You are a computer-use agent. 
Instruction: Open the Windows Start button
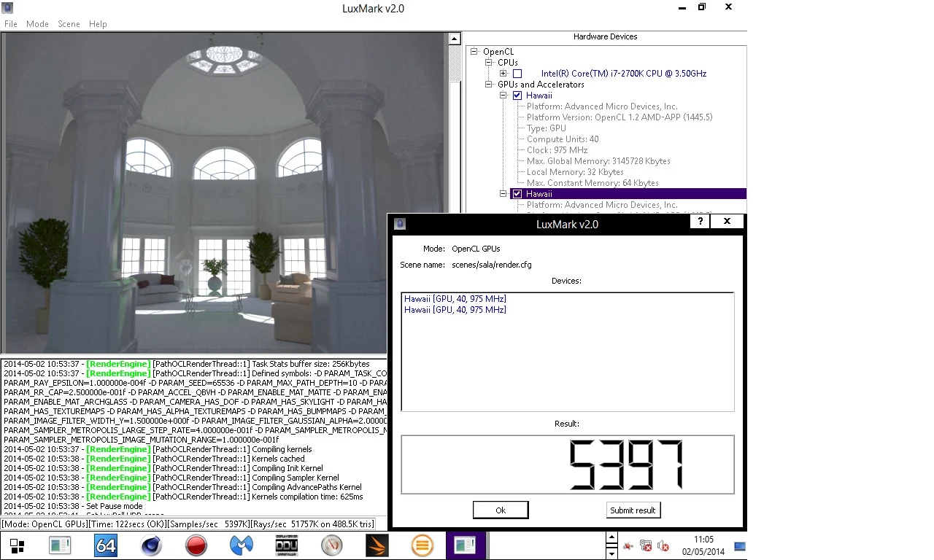(17, 545)
